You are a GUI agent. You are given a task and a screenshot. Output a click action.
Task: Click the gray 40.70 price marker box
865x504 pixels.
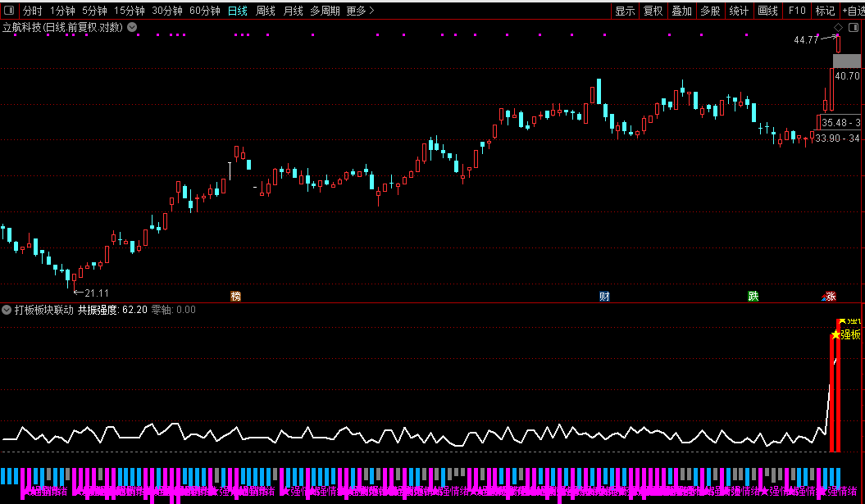coord(847,61)
